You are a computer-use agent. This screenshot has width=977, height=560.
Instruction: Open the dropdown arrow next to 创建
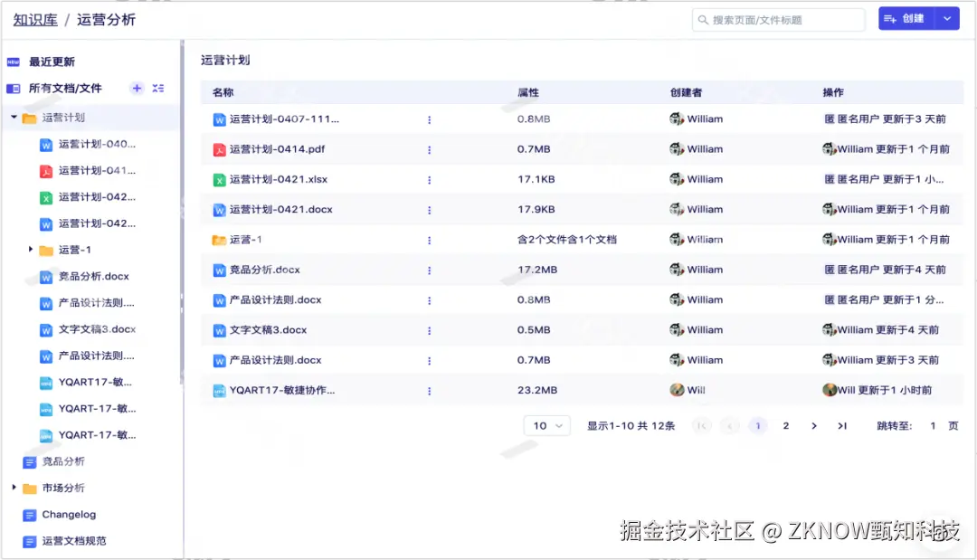(947, 19)
